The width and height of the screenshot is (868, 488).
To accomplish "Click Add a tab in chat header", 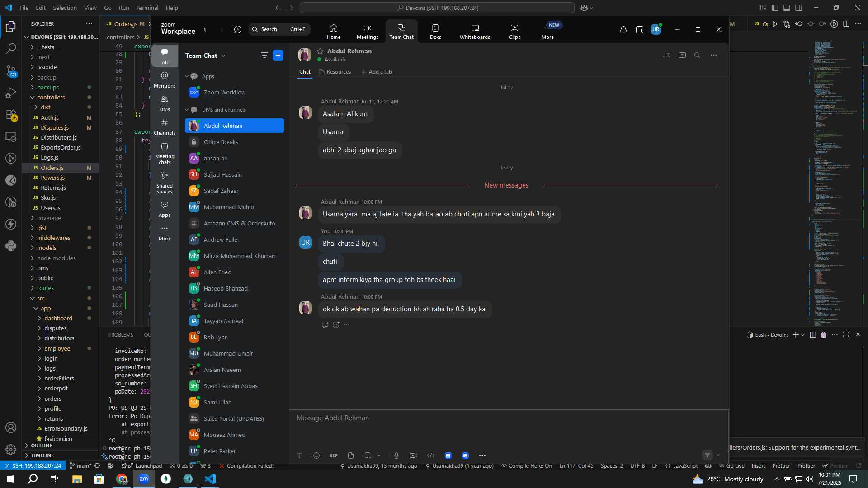I will coord(377,72).
